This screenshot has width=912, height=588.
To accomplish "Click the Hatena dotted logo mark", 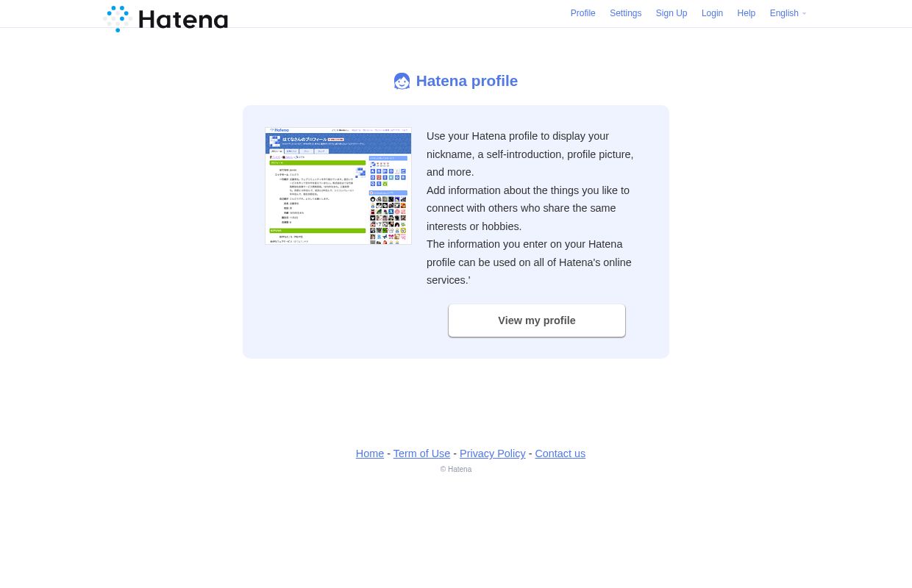I will [x=118, y=19].
